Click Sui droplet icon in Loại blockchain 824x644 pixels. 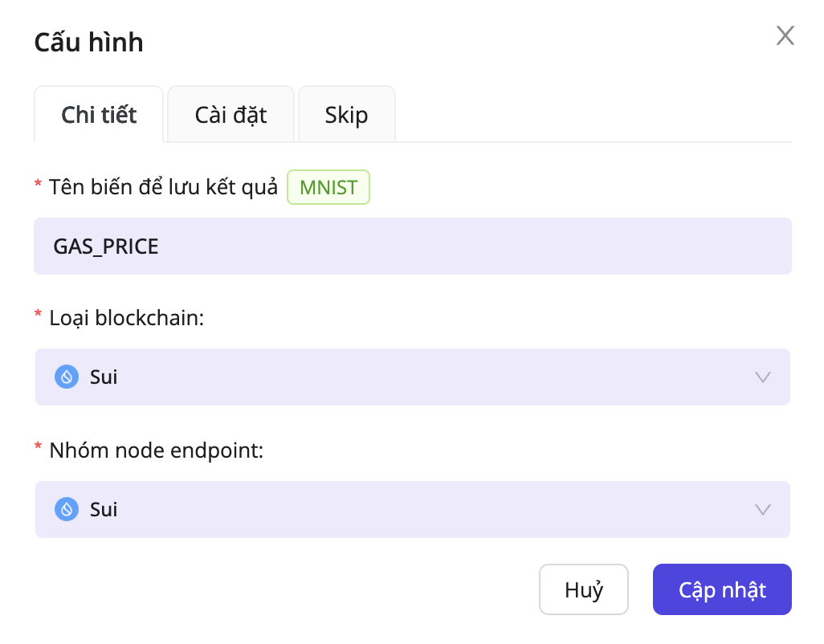(x=67, y=377)
